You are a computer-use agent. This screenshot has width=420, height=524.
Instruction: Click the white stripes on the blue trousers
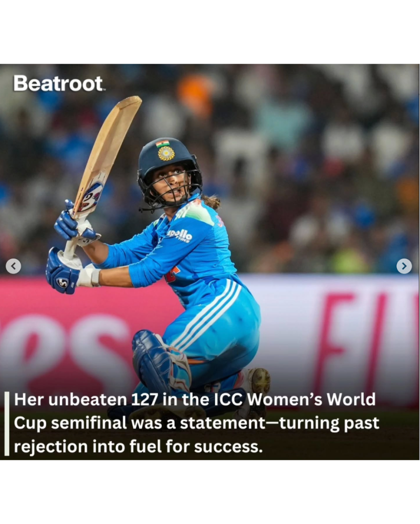click(207, 314)
